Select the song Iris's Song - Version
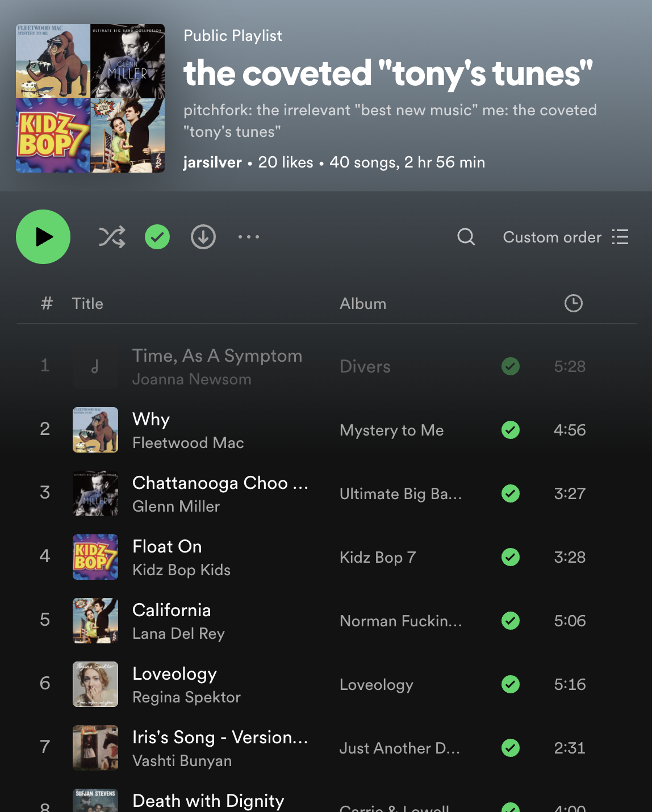 pyautogui.click(x=220, y=737)
